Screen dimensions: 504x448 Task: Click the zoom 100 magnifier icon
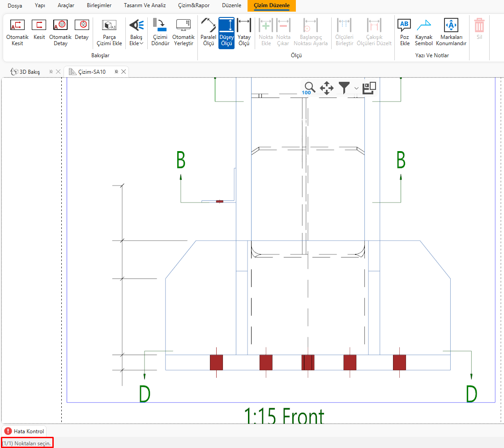point(309,88)
